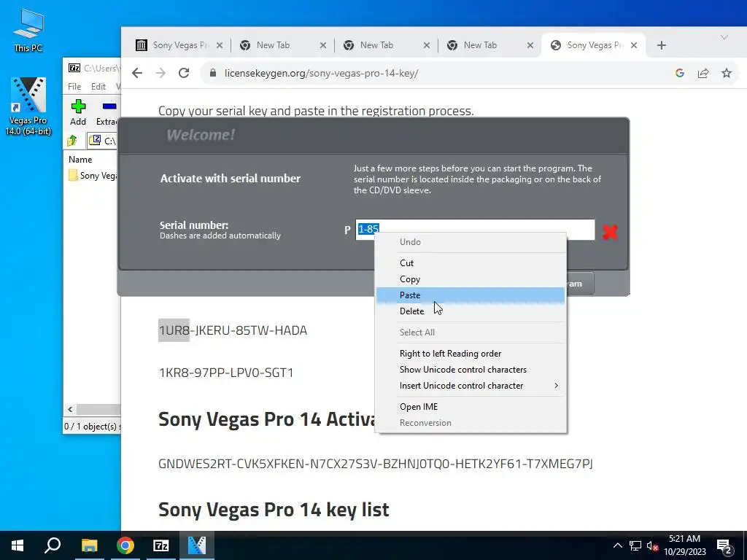Choose Open IME from context menu

pos(471,407)
